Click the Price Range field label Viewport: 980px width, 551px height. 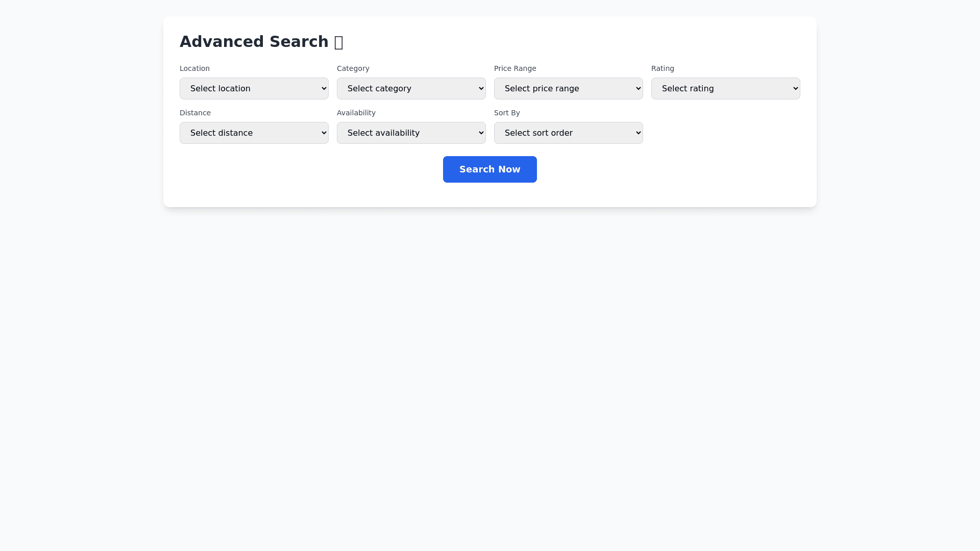click(x=514, y=68)
